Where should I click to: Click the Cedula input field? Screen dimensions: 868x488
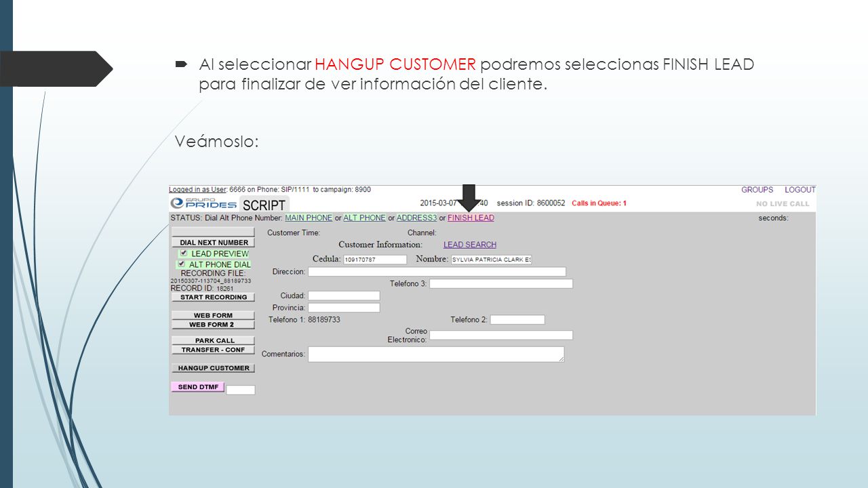point(375,260)
